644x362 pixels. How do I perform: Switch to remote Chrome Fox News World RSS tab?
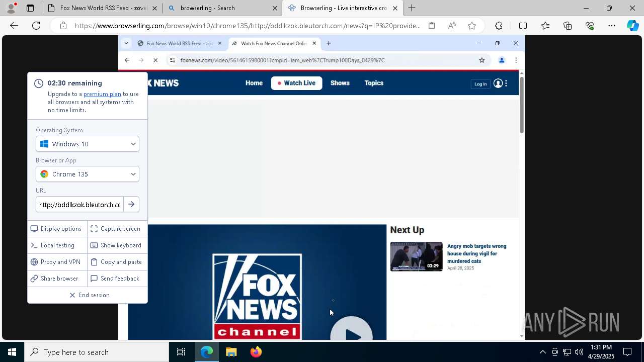[179, 43]
